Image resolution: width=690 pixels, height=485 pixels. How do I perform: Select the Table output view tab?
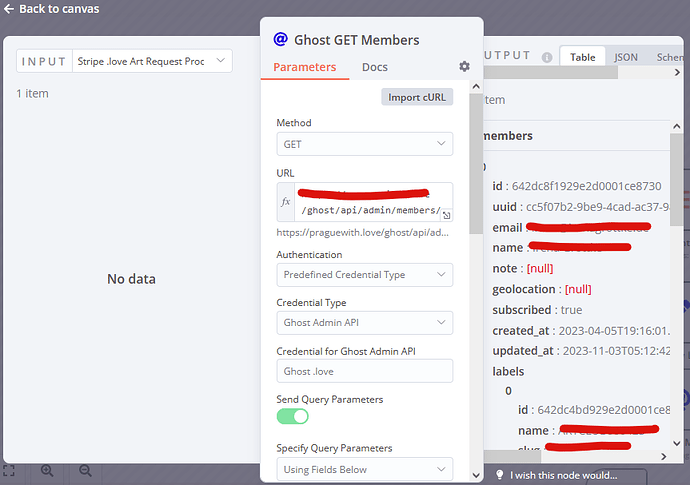[583, 57]
